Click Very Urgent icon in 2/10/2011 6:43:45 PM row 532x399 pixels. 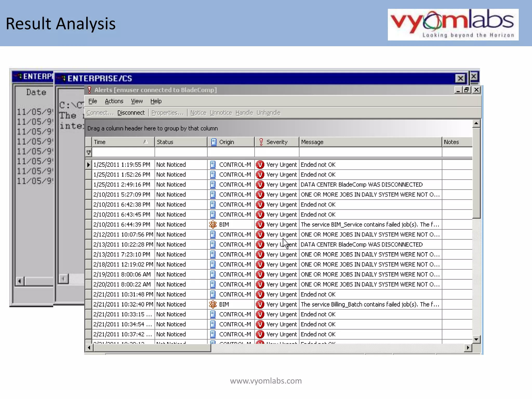(x=260, y=215)
